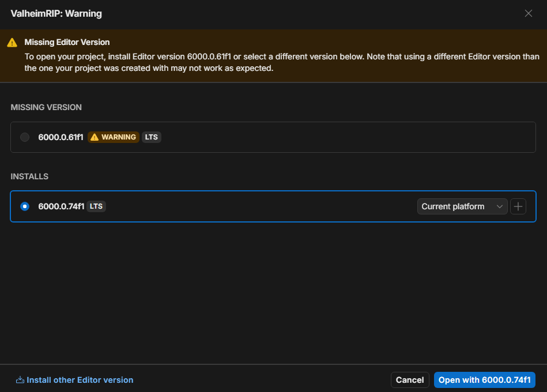Click the WARNING badge on 6000.0.61f1
Screen dimensions: 547x392
[114, 137]
